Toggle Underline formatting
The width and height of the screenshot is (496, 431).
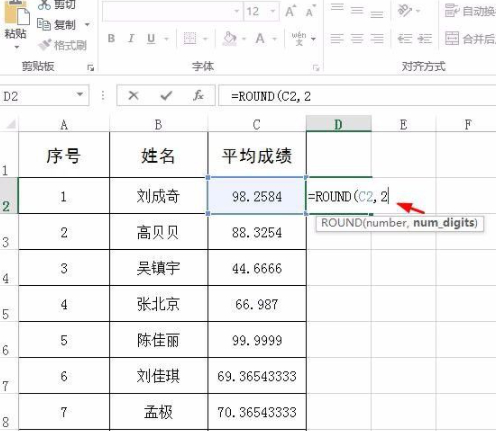(151, 39)
